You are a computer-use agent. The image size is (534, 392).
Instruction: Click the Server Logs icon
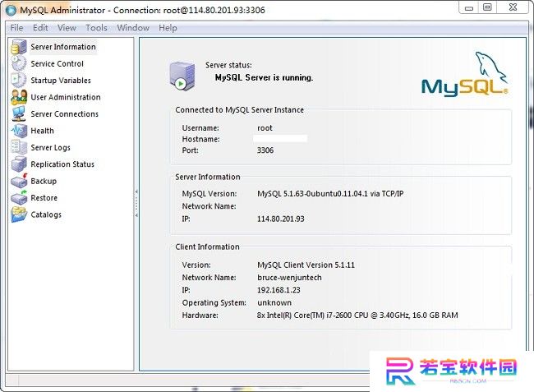(x=19, y=147)
